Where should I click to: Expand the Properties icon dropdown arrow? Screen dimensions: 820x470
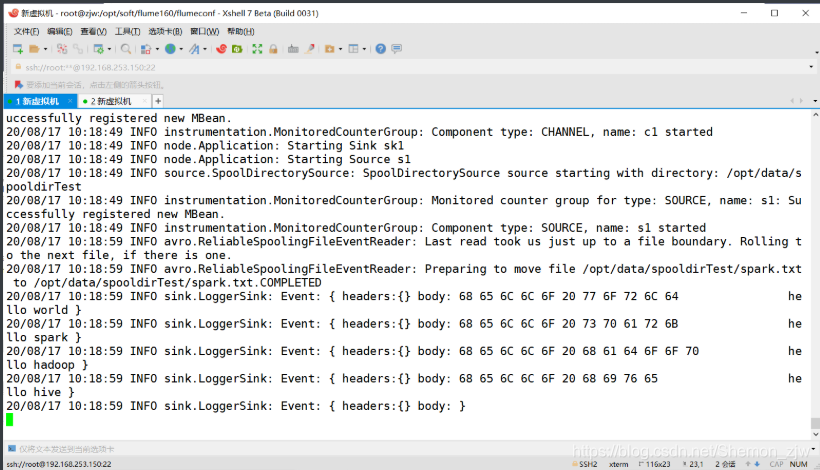(109, 49)
